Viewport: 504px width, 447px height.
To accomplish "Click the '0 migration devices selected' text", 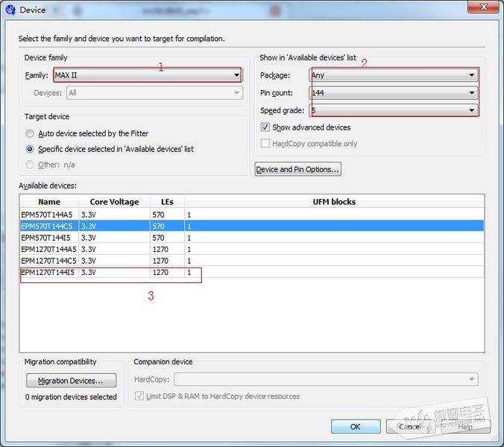I will pos(71,397).
